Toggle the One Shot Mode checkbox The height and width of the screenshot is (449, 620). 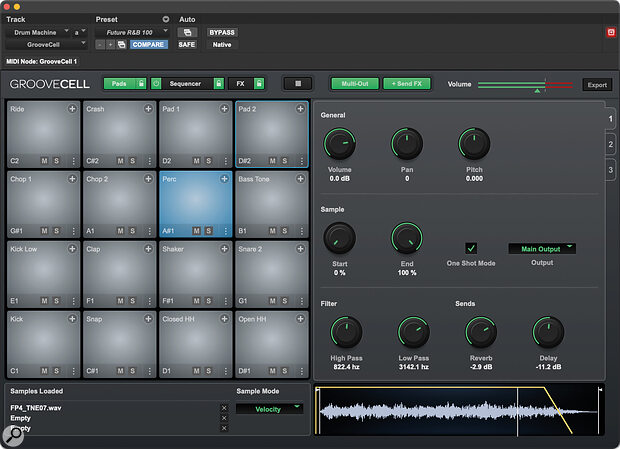click(x=471, y=248)
